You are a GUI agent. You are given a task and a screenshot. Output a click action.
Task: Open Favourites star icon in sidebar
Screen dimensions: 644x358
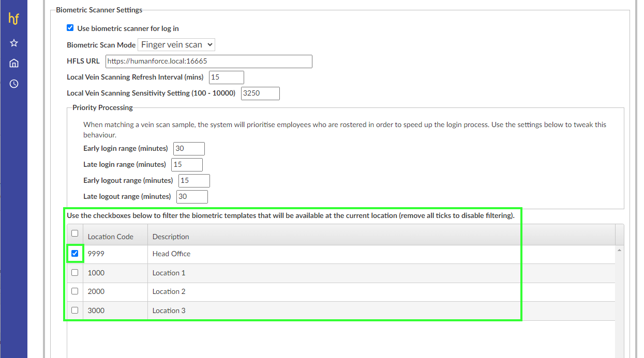(14, 43)
